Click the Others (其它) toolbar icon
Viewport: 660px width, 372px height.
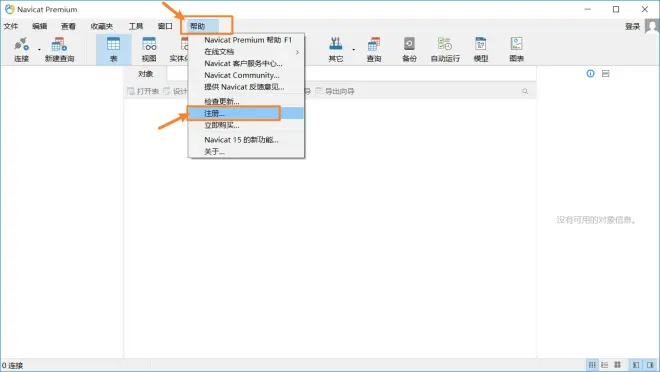(x=335, y=50)
